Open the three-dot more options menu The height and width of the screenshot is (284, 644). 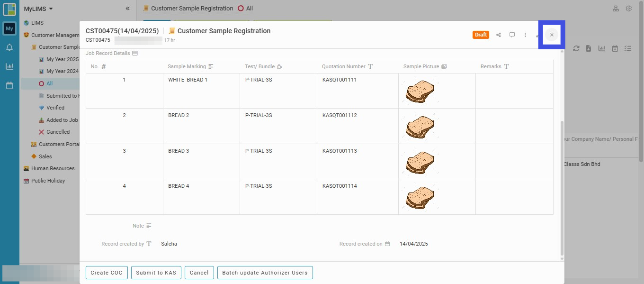click(x=525, y=35)
